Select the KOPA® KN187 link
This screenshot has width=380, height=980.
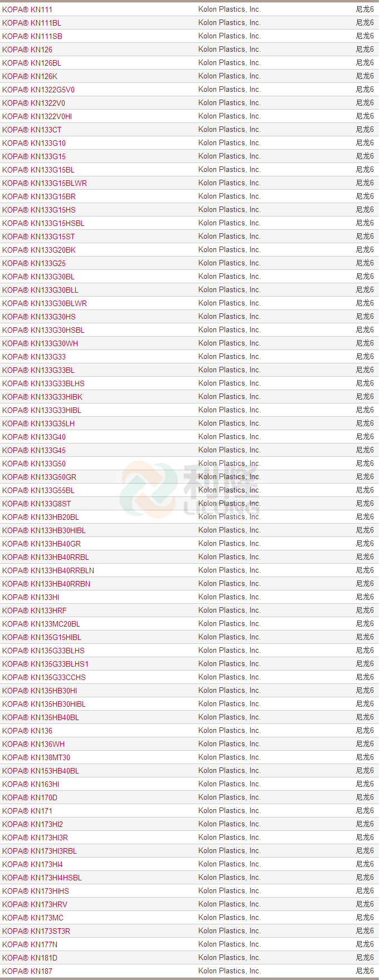pos(27,971)
